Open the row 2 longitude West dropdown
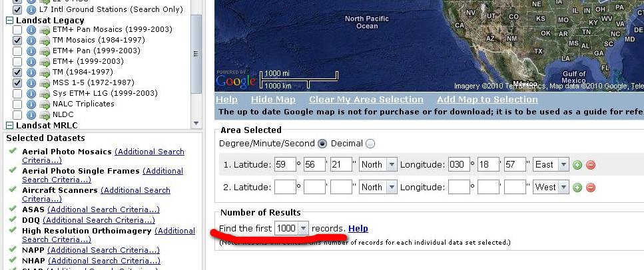This screenshot has height=270, width=644. click(x=564, y=188)
